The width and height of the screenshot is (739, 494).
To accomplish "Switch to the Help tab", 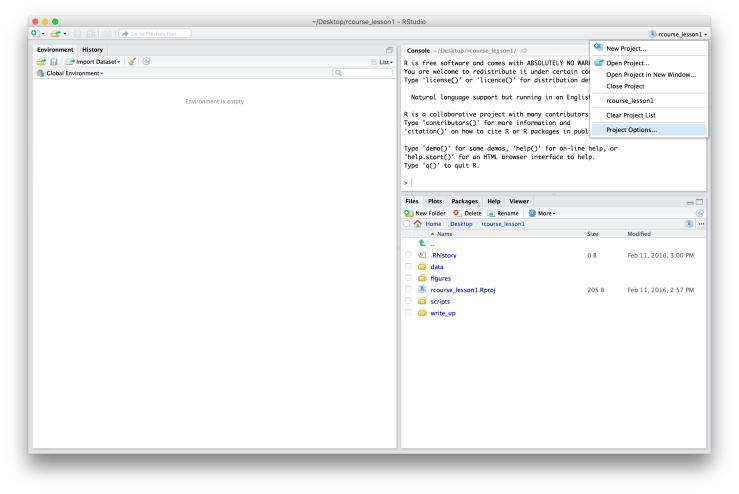I will 493,201.
